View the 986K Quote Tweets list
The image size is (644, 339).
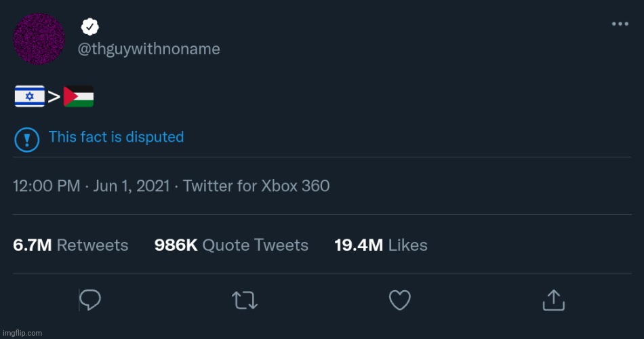(231, 245)
